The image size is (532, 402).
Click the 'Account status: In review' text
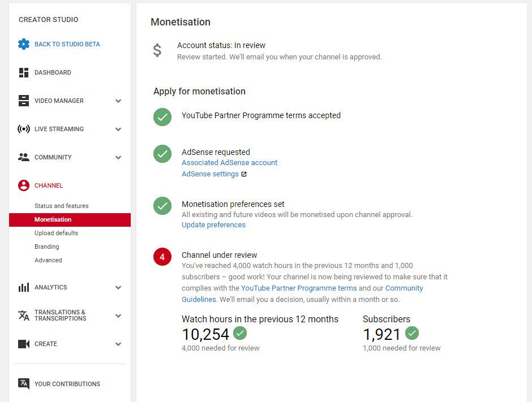point(221,45)
